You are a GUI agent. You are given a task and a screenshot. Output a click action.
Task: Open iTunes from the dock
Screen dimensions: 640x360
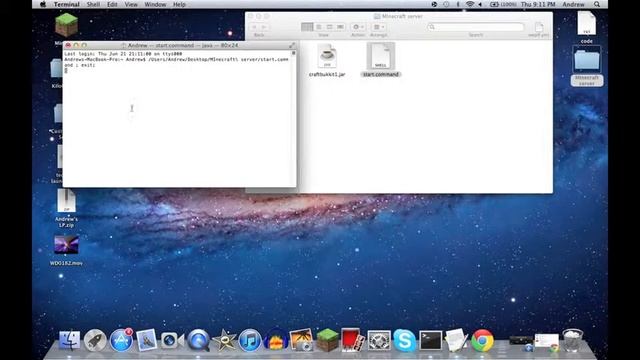(250, 340)
